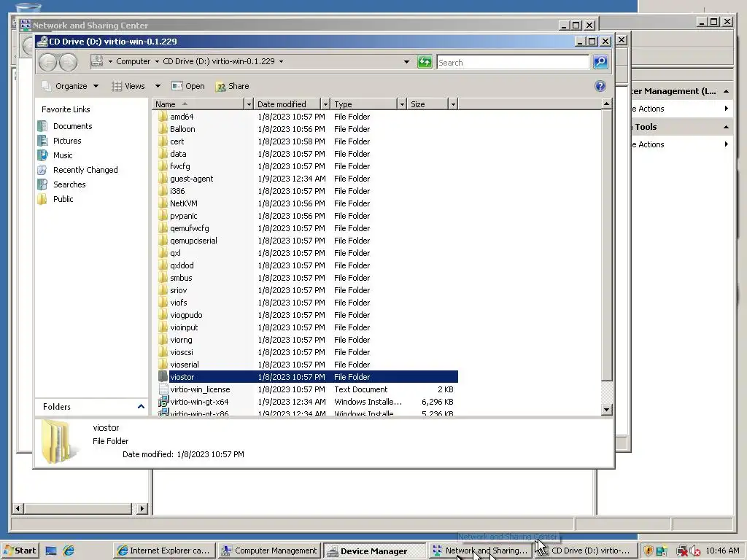Open Size column filter dropdown
747x560 pixels.
pyautogui.click(x=453, y=104)
